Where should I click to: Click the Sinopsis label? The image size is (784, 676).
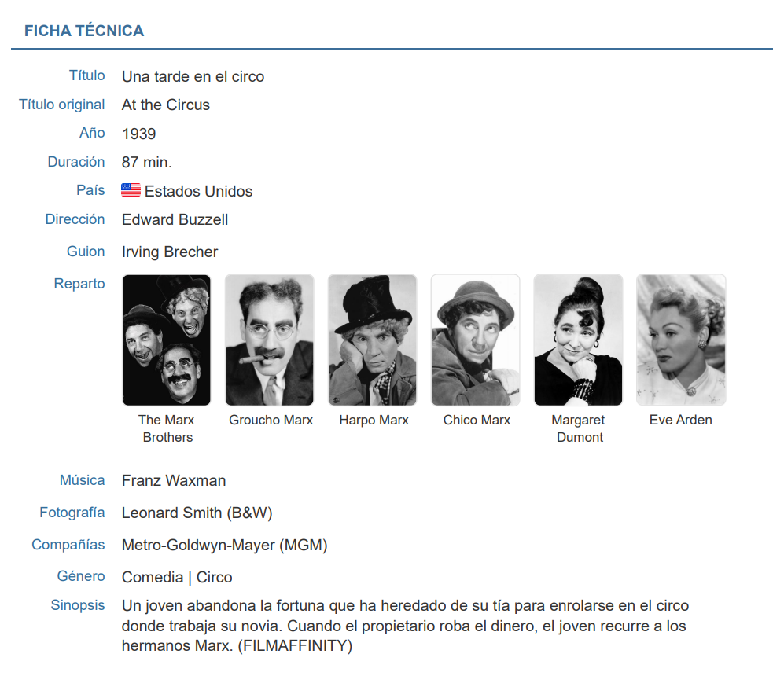(x=78, y=605)
